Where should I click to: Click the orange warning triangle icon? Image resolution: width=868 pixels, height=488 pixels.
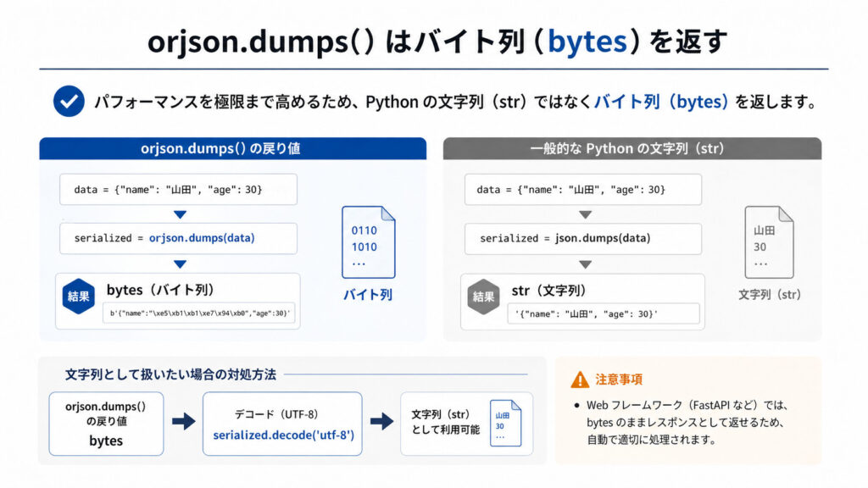[x=580, y=380]
